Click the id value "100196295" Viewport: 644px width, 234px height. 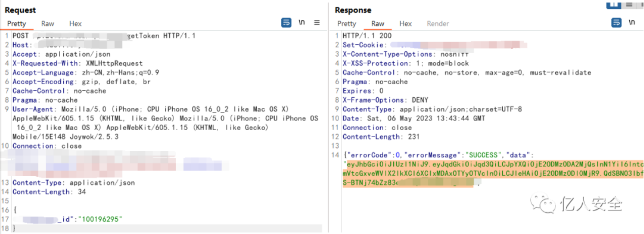tap(100, 219)
